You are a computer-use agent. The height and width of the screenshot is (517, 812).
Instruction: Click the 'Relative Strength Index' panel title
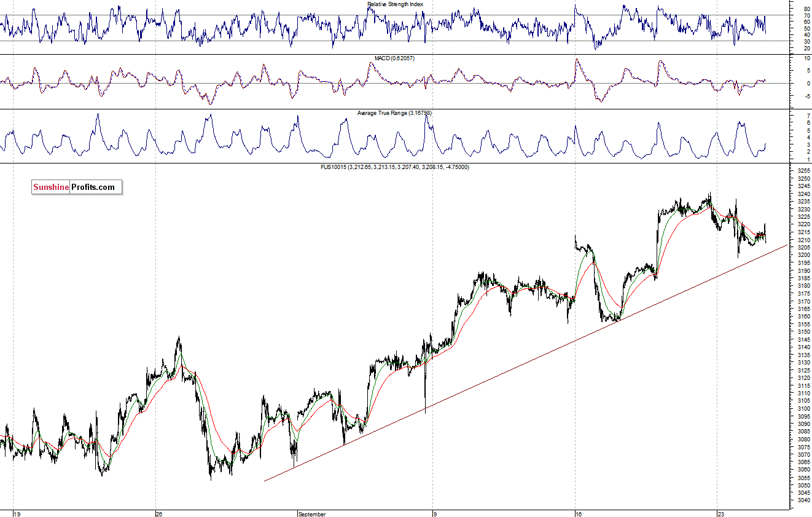tap(396, 4)
